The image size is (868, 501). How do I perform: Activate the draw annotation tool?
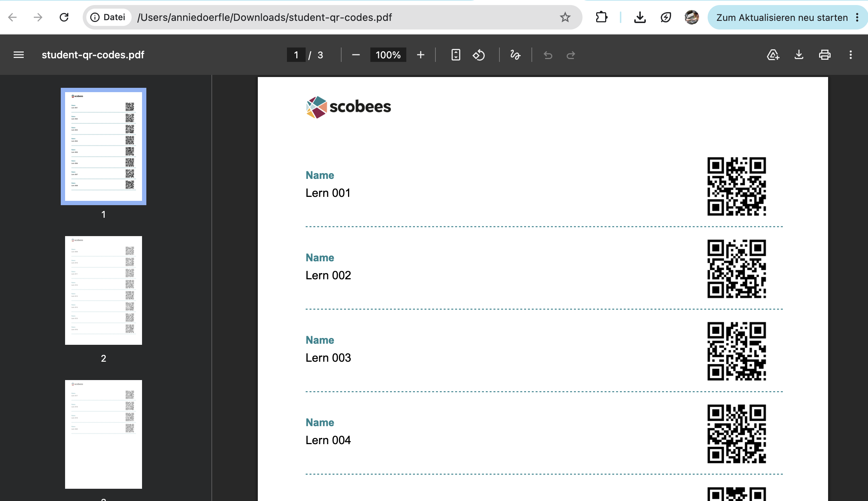pos(515,55)
